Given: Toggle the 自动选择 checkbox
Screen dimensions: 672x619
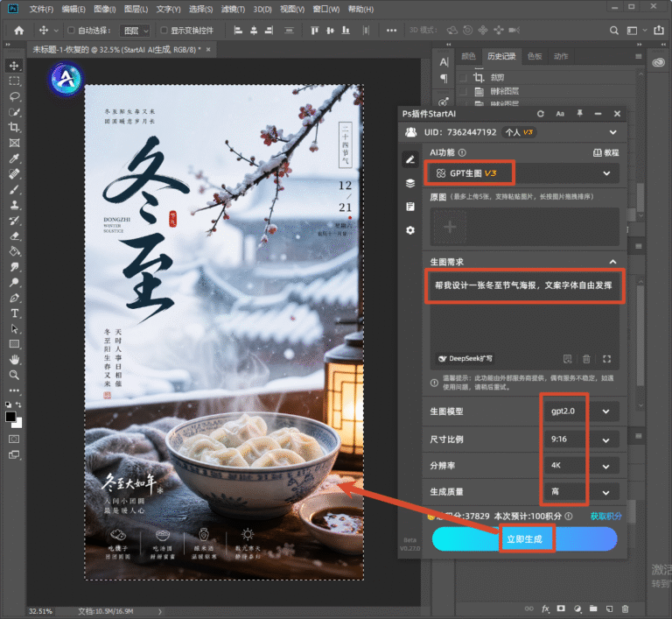Looking at the screenshot, I should [71, 30].
